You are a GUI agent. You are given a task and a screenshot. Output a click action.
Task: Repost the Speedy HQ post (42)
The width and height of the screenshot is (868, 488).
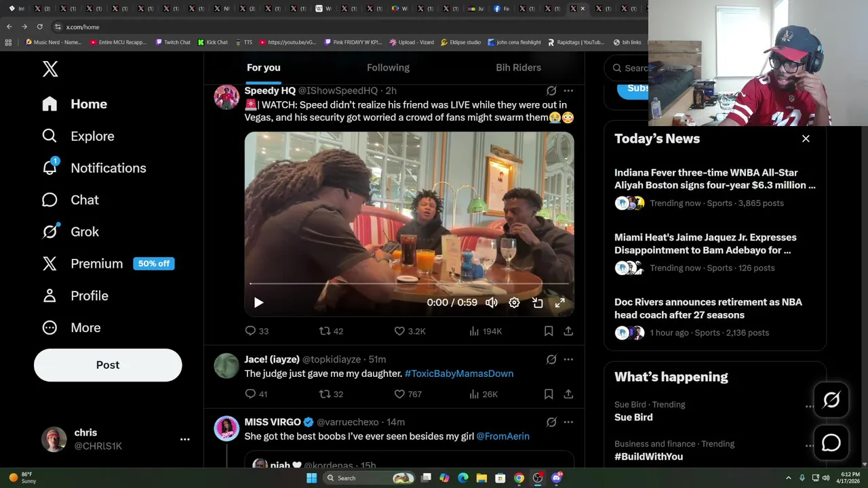331,331
